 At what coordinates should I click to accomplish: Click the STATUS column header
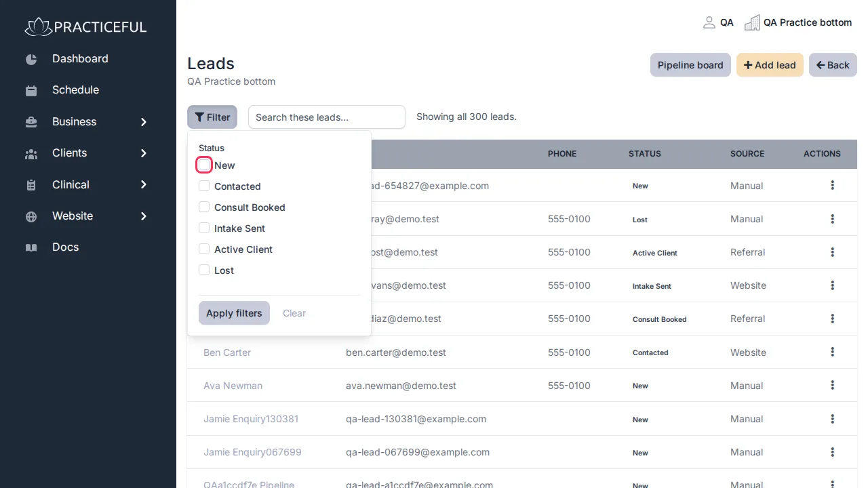click(x=645, y=154)
